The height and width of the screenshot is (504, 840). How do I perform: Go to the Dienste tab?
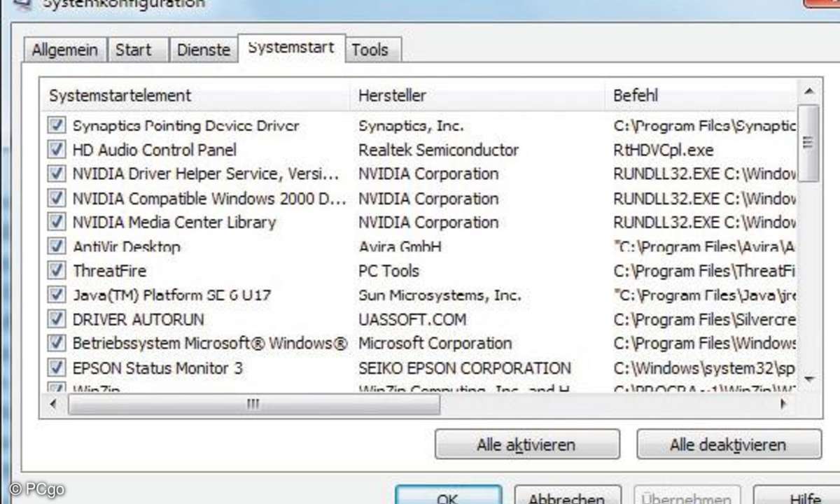(x=204, y=50)
